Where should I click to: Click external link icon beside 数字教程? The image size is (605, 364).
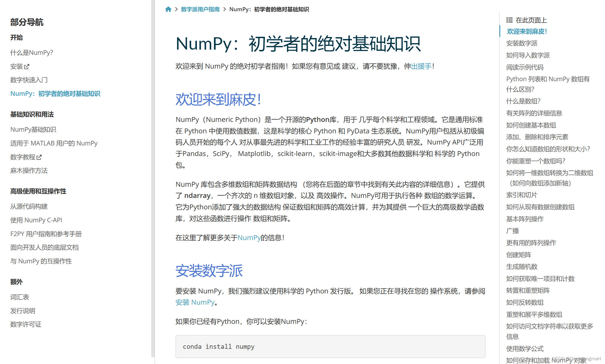coord(39,157)
